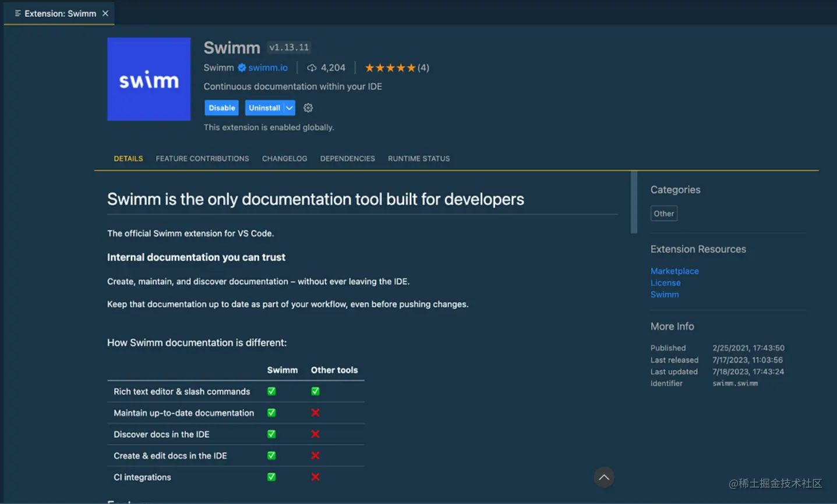Click Swimm checkmark for Discover docs in IDE
The height and width of the screenshot is (504, 837).
[x=271, y=434]
